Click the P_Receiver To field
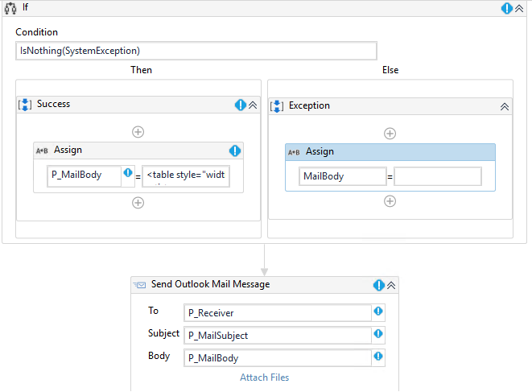This screenshot has height=392, width=532. [277, 312]
